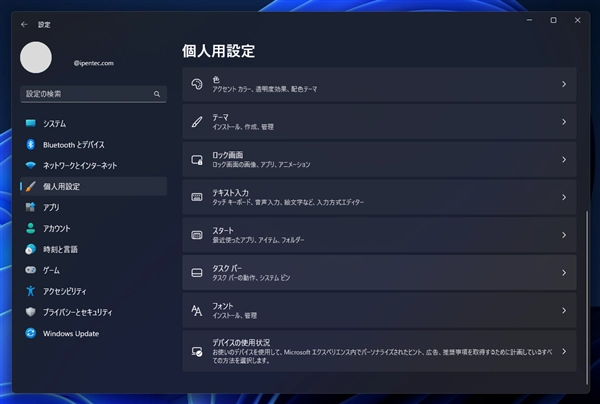Open Windows Update page
Image resolution: width=600 pixels, height=404 pixels.
pos(93,333)
